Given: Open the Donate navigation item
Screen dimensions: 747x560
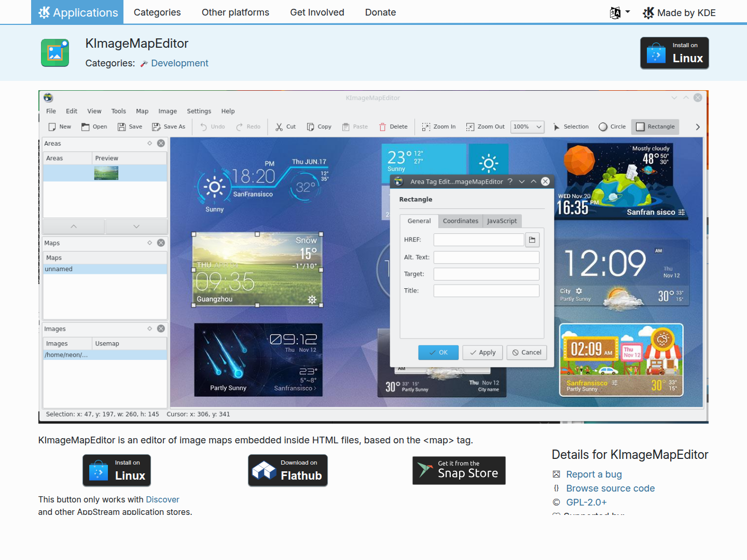Looking at the screenshot, I should pos(380,12).
